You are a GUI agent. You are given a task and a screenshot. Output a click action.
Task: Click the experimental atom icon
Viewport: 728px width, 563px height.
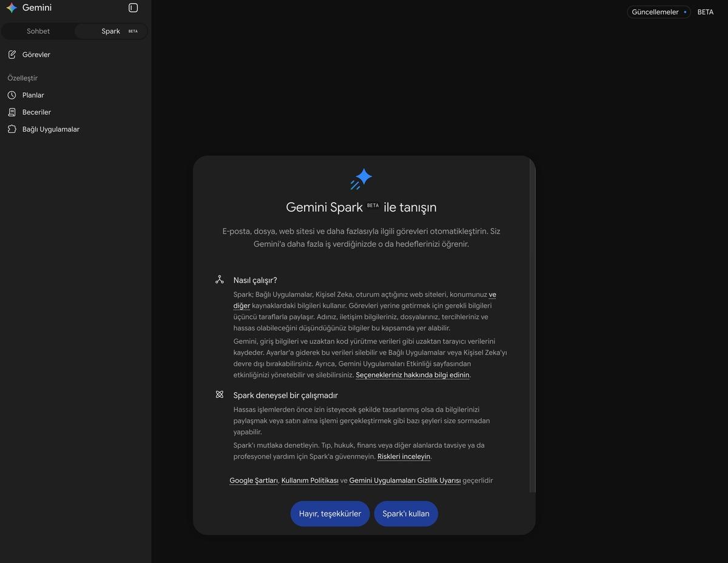point(220,394)
